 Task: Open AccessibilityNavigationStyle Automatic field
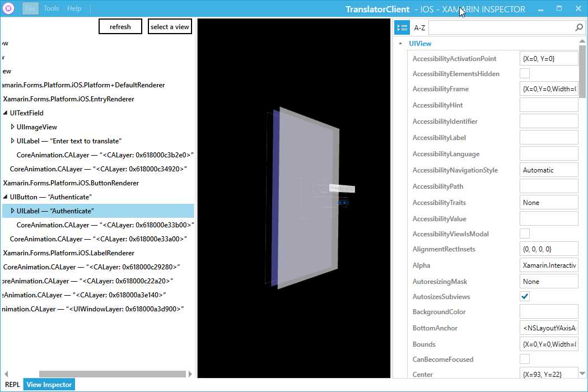click(549, 170)
